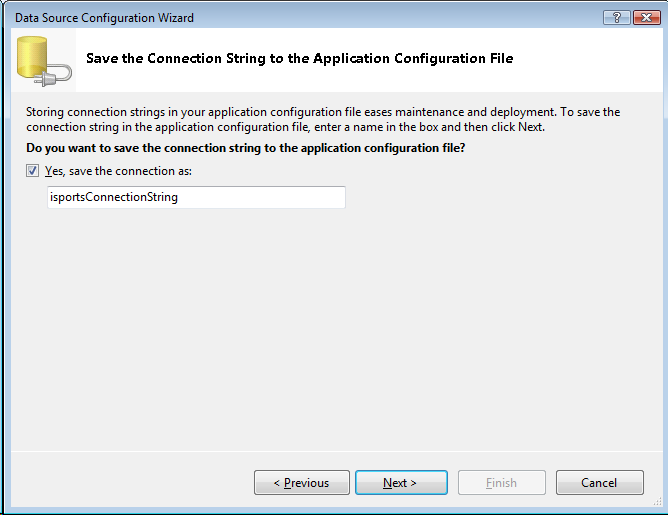
Task: Cancel the wizard
Action: pyautogui.click(x=599, y=483)
